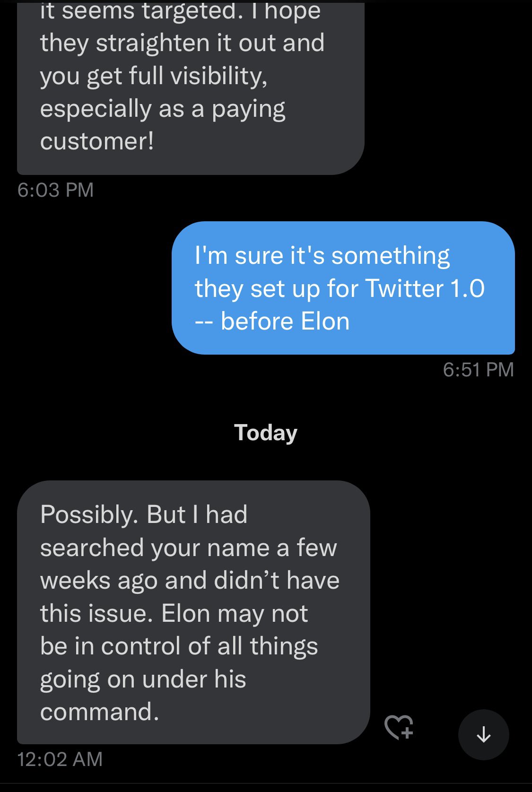The width and height of the screenshot is (532, 792).
Task: Tap the 'I'm sure it's something' line
Action: 322,256
